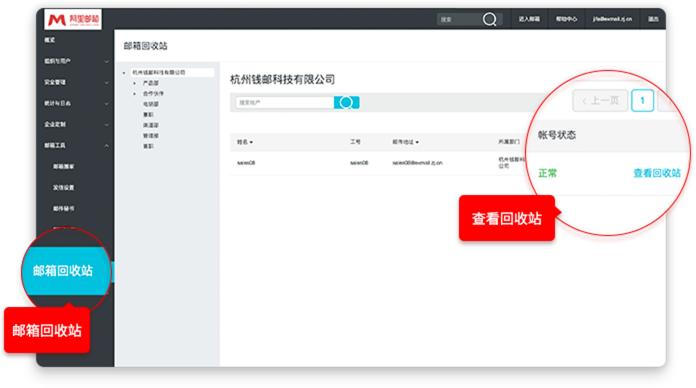Click the magnifier icon in the top search bar
This screenshot has height=388, width=696.
coord(490,19)
